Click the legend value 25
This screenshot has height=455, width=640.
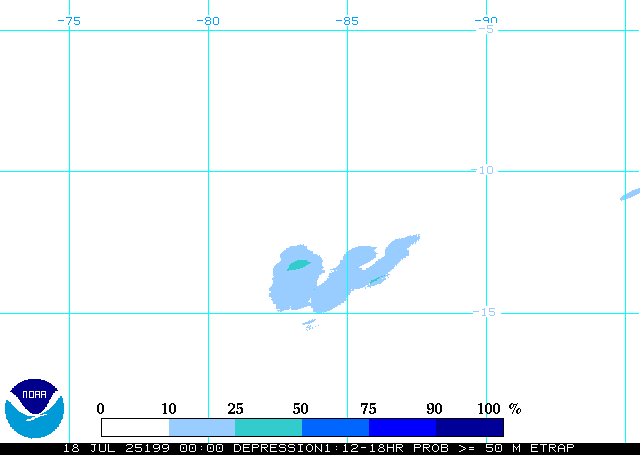point(236,408)
